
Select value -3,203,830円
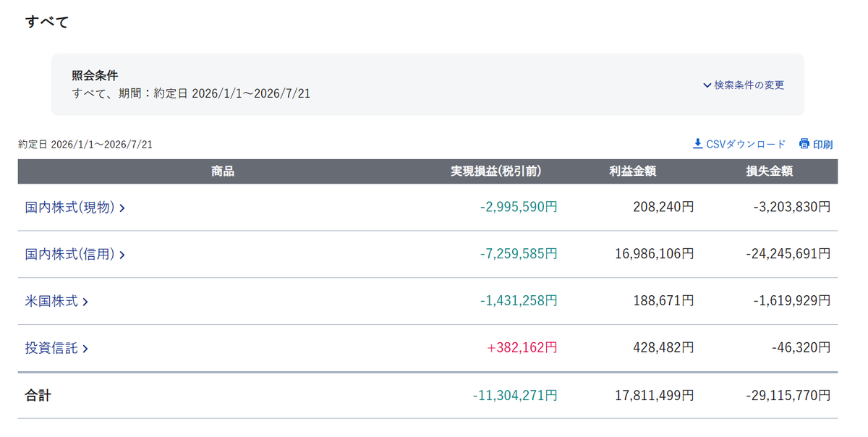(x=791, y=207)
